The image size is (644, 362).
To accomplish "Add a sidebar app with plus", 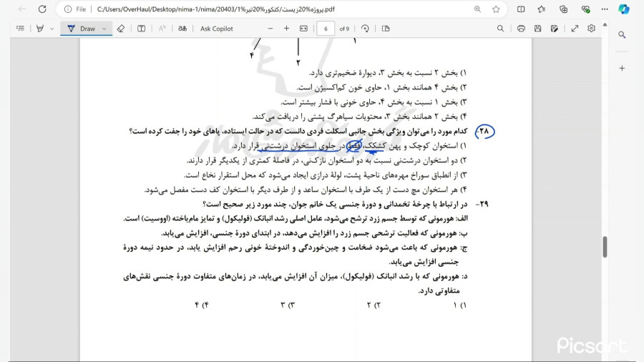I will click(623, 68).
